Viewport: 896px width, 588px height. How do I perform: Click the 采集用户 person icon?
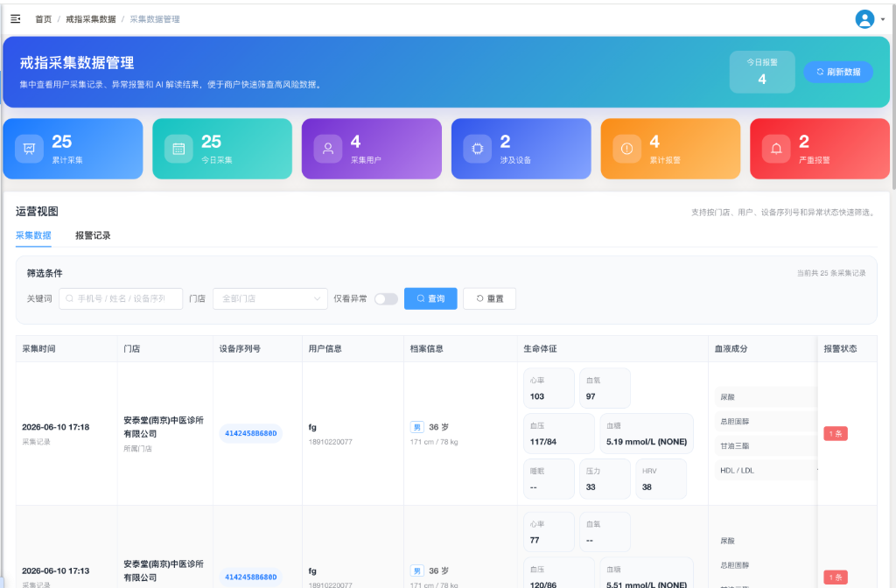(x=328, y=149)
